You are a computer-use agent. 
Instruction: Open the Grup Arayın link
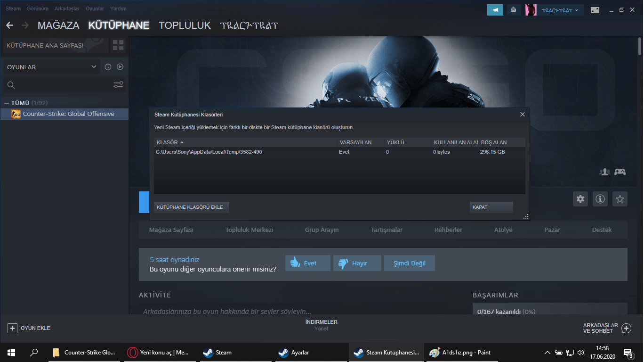click(322, 230)
